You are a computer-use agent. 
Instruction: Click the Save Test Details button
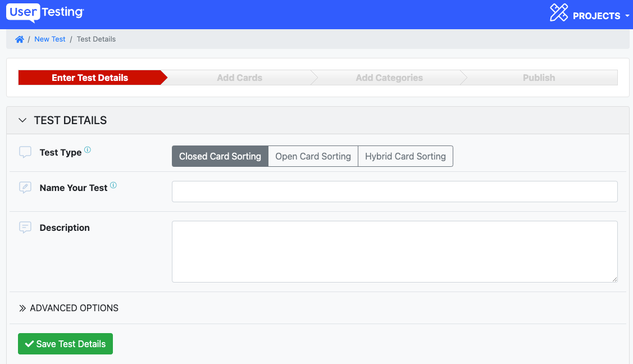coord(65,343)
